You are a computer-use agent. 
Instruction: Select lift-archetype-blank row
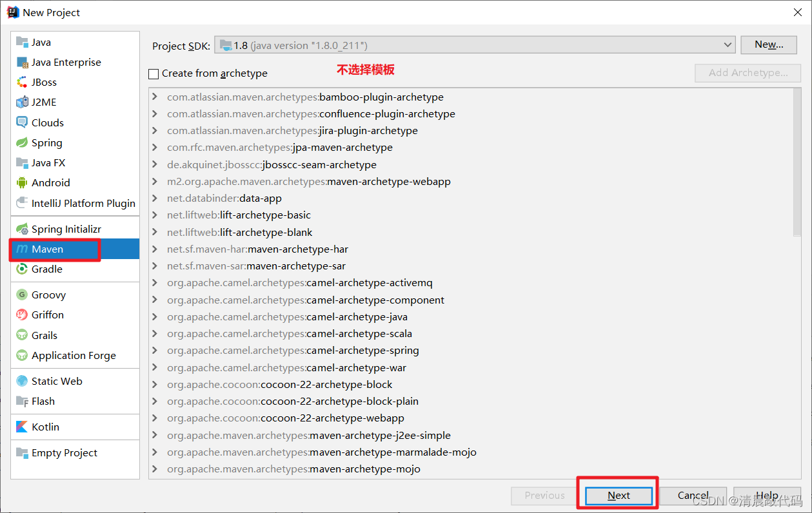coord(470,232)
